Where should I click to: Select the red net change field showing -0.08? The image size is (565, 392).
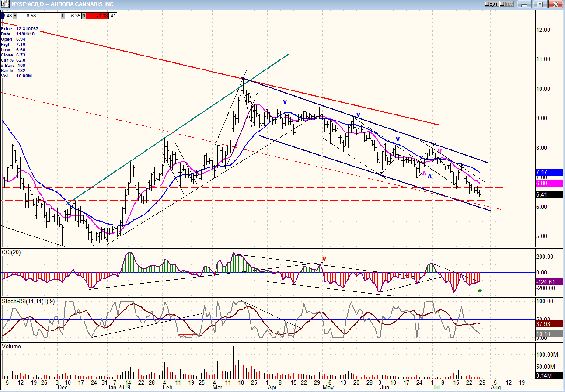(x=96, y=16)
